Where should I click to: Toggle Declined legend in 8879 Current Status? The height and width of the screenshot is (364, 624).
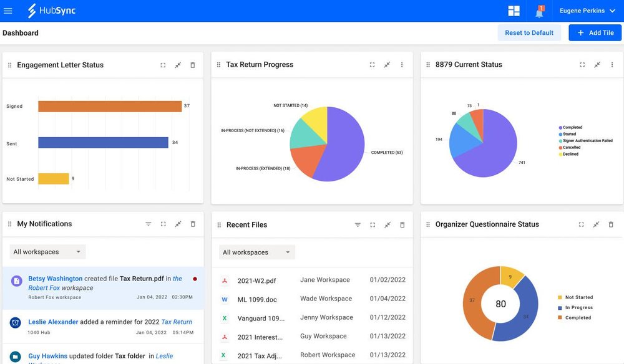568,154
